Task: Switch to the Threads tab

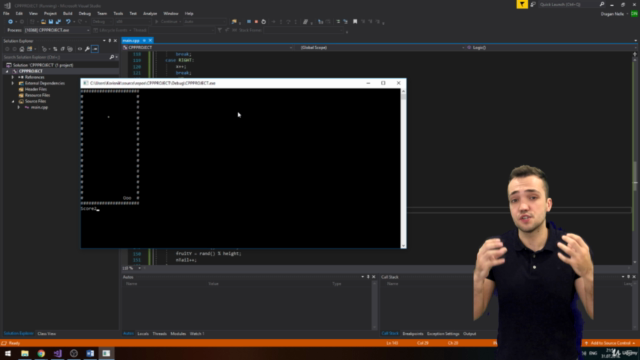Action: pos(160,334)
